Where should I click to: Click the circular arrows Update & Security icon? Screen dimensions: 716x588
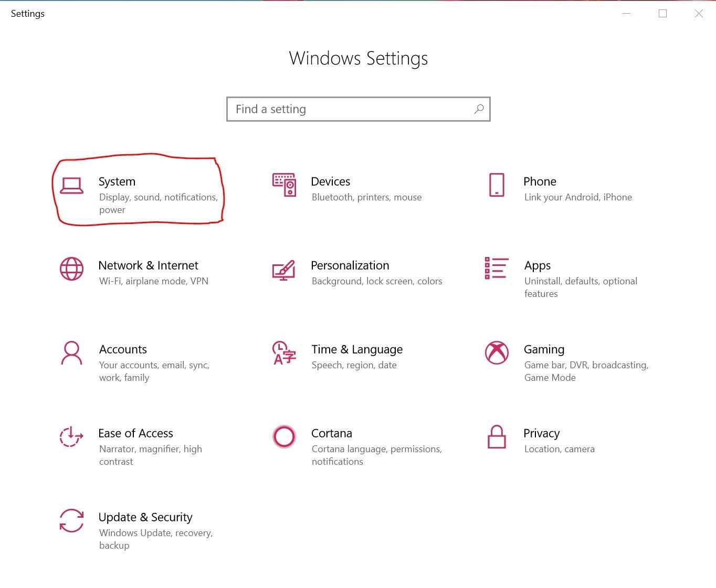(71, 521)
